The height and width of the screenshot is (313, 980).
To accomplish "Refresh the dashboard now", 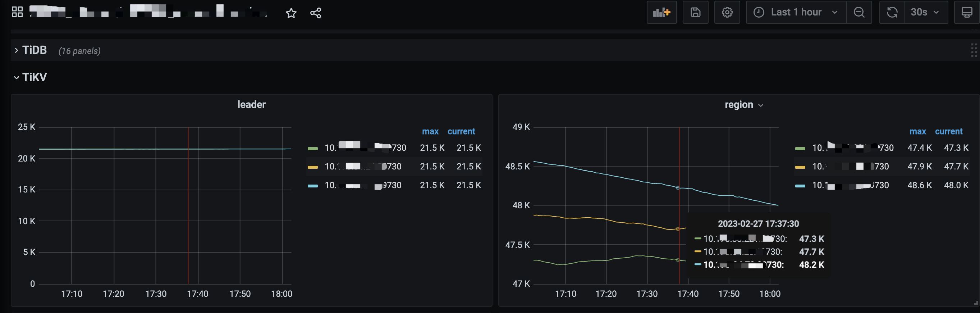I will pyautogui.click(x=892, y=12).
